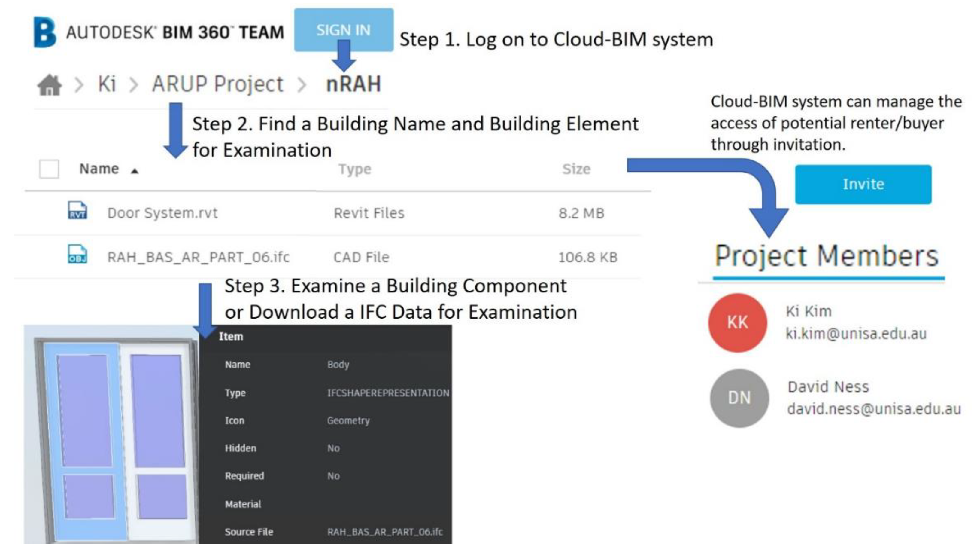Click chevron between ARUP Project and nRAH
The height and width of the screenshot is (556, 980).
(302, 85)
